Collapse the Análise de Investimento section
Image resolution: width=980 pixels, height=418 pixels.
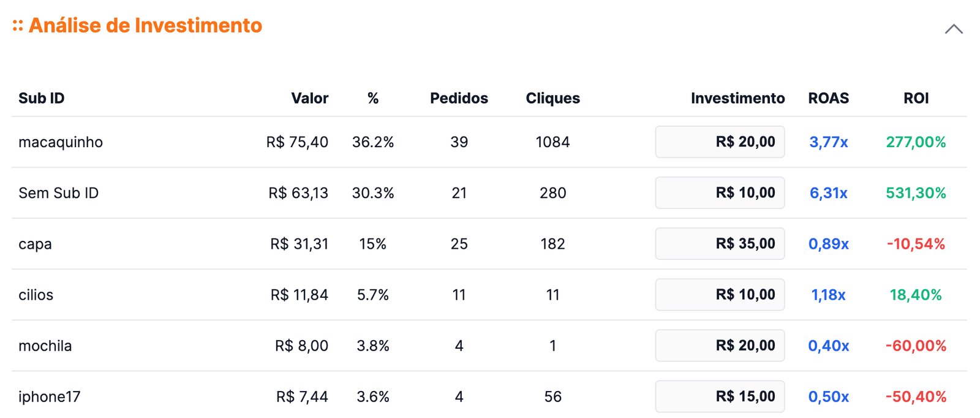(953, 29)
